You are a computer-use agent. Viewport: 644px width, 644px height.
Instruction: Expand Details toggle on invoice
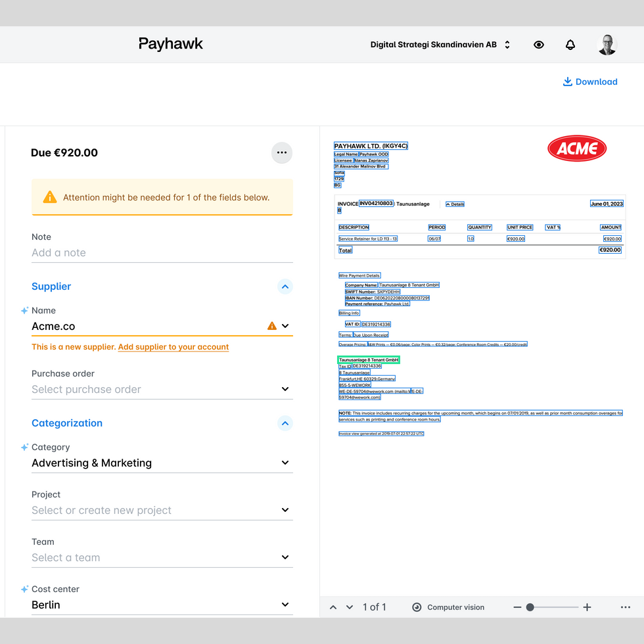point(455,204)
